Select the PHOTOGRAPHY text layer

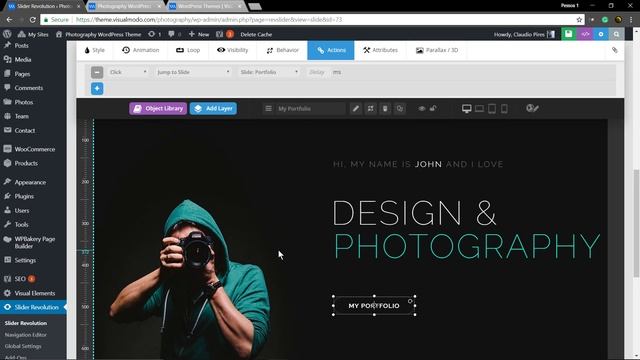coord(467,246)
